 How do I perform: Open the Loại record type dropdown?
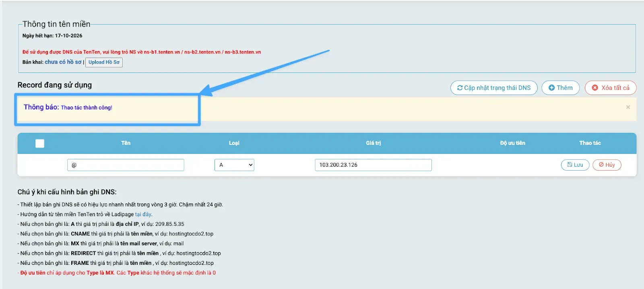click(x=234, y=165)
